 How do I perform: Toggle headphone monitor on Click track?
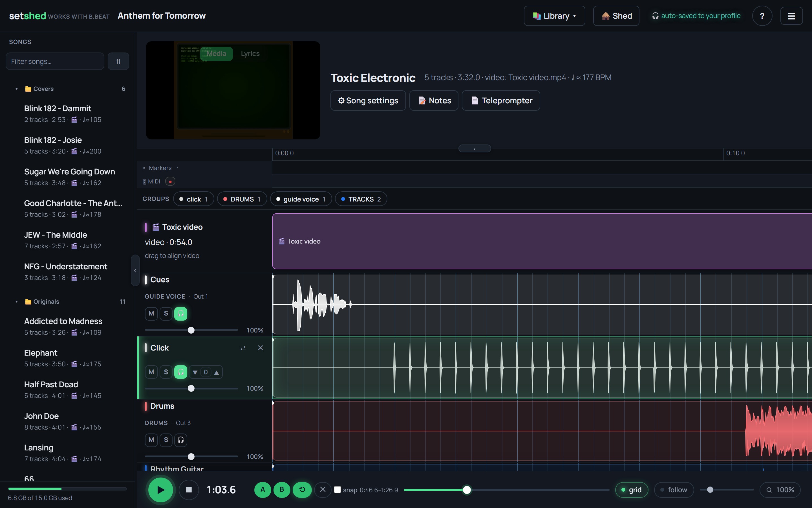coord(180,372)
